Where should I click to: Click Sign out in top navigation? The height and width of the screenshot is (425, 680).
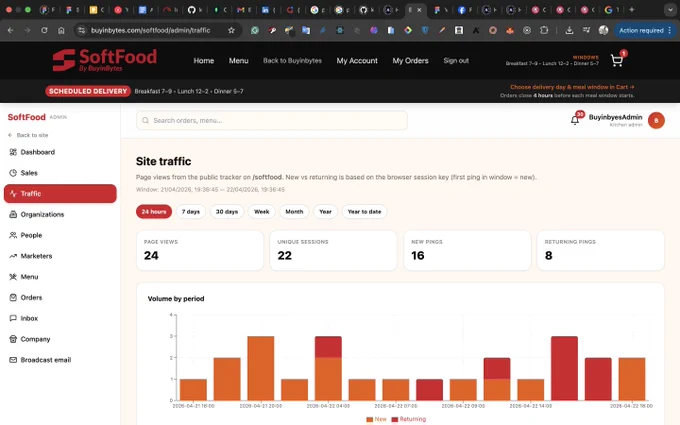tap(456, 61)
